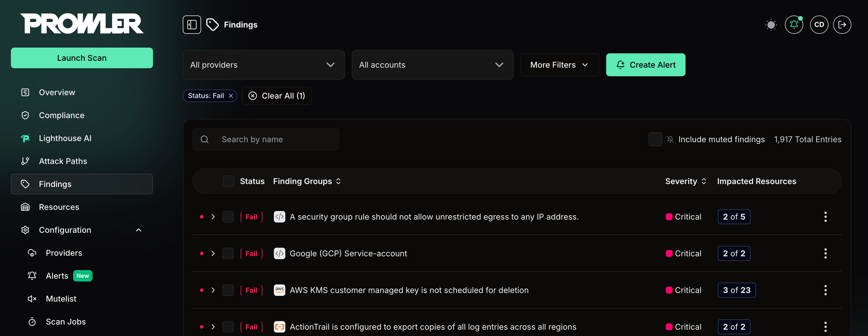Screen dimensions: 868x336
Task: Open the All providers dropdown
Action: pos(264,65)
